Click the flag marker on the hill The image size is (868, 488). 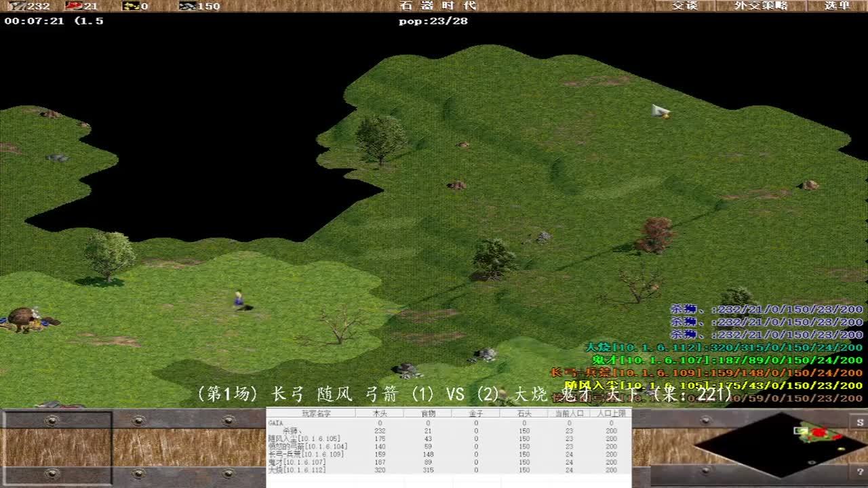click(660, 111)
